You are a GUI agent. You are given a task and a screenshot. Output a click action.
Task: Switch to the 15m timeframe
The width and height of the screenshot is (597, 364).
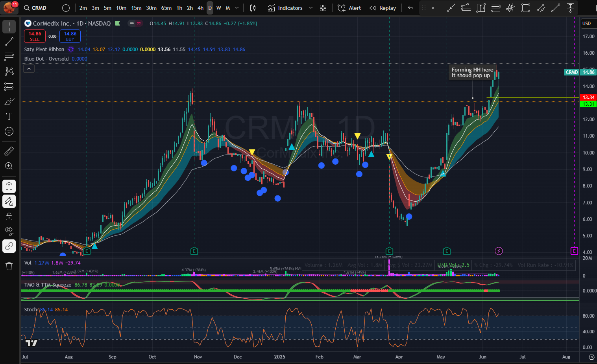coord(136,8)
